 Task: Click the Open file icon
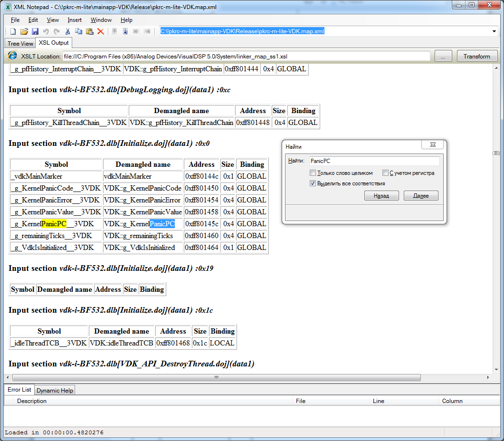[24, 31]
